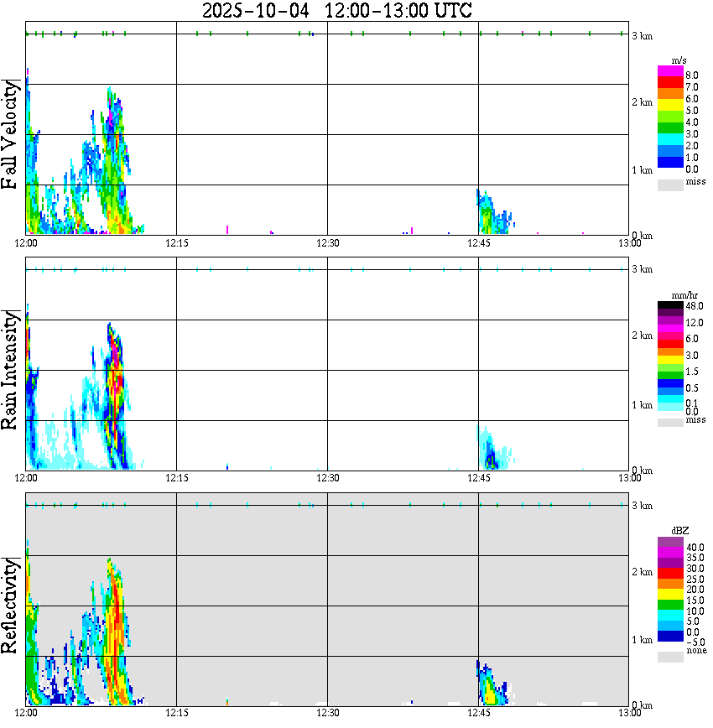Click the '4.0' value in the m/s legend
Viewport: 713px width, 728px height.
692,122
